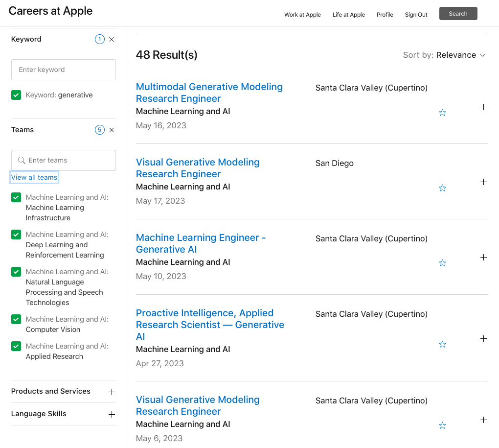The height and width of the screenshot is (448, 499).
Task: Uncheck Deep Learning and Reinforcement Learning team
Action: click(16, 235)
